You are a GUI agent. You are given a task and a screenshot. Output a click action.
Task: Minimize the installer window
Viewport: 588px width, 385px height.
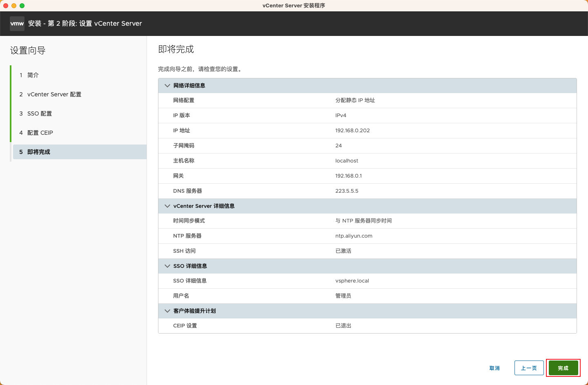click(x=14, y=6)
